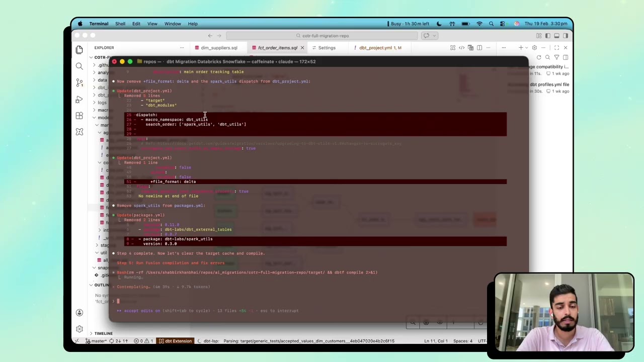Click the Wi-Fi icon in the menu bar
The height and width of the screenshot is (362, 644).
(479, 24)
